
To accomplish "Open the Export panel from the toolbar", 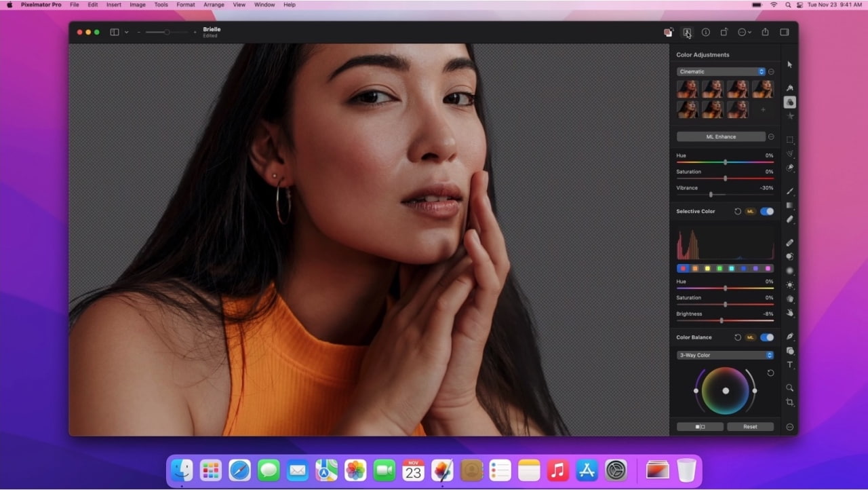I will click(x=765, y=32).
